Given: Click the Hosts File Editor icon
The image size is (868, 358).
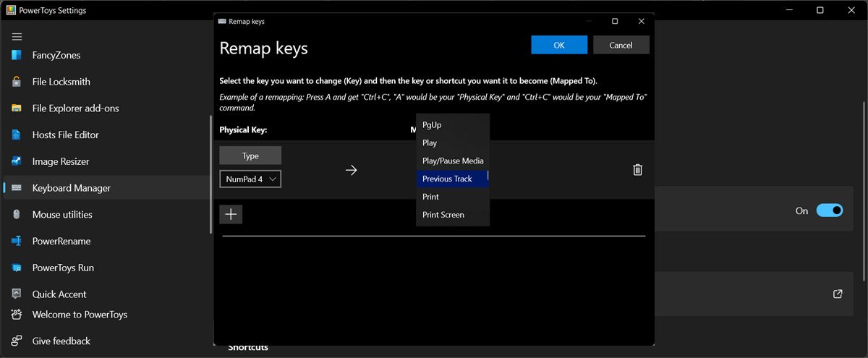Looking at the screenshot, I should click(x=17, y=135).
